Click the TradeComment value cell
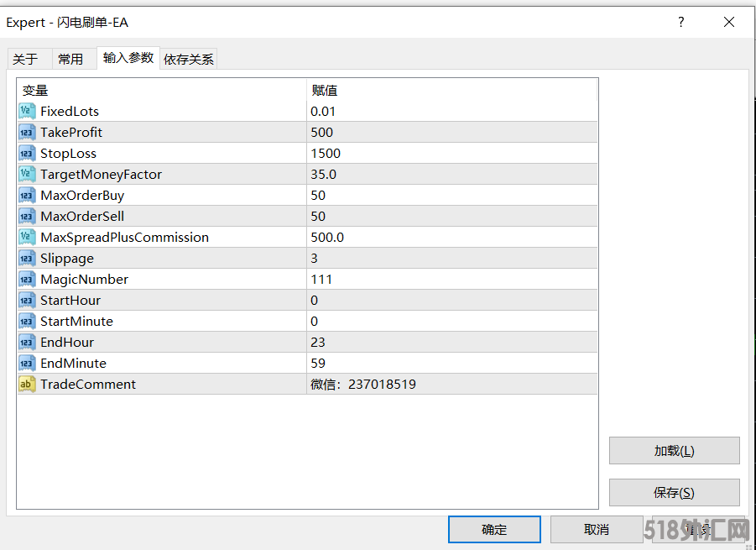This screenshot has width=756, height=550. (x=451, y=384)
